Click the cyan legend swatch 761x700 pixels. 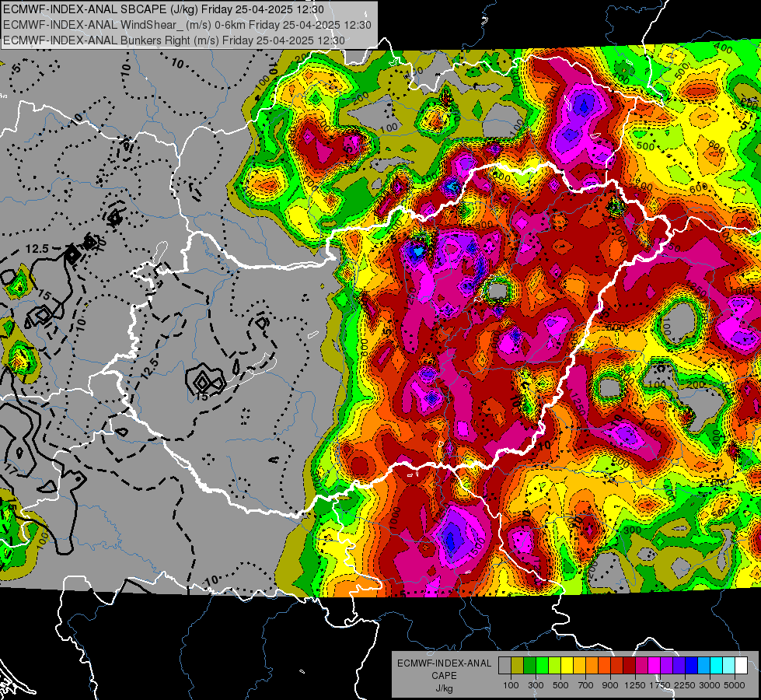point(716,665)
